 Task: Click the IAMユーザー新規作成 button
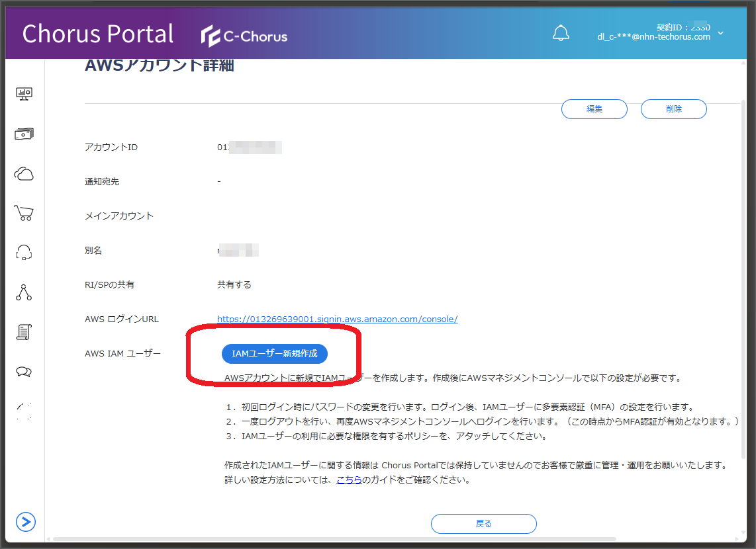tap(274, 354)
